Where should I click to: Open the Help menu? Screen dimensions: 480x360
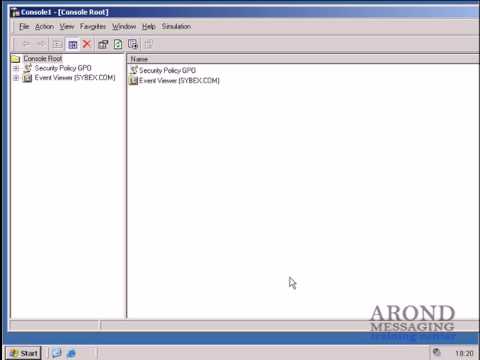(x=149, y=27)
